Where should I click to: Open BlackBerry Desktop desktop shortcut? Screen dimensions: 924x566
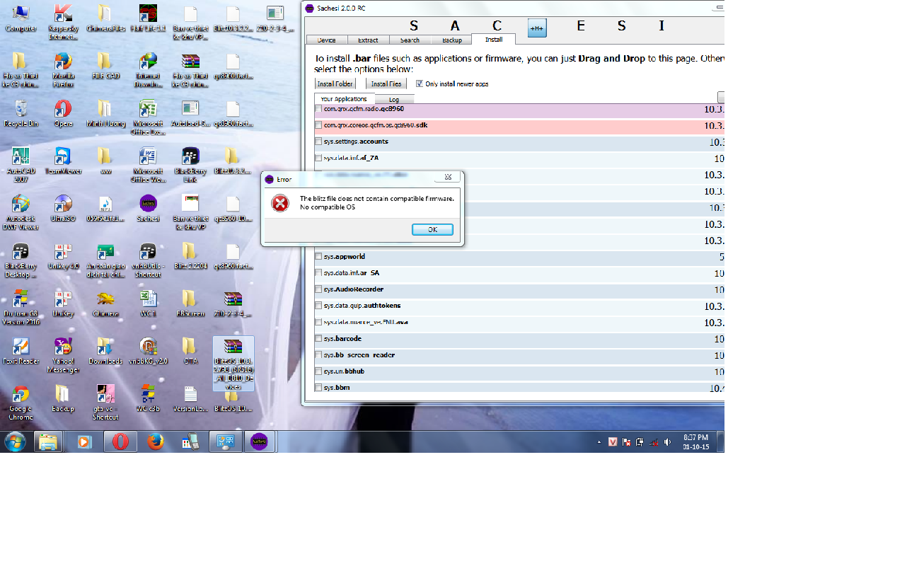pos(21,260)
